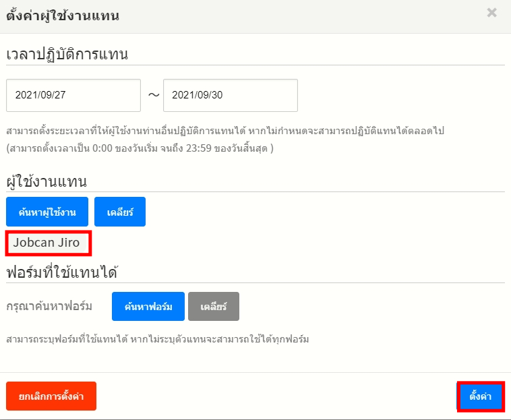Image resolution: width=511 pixels, height=420 pixels.
Task: Click the help text line starting สามารถตั้งระยะเวลา
Action: point(225,130)
